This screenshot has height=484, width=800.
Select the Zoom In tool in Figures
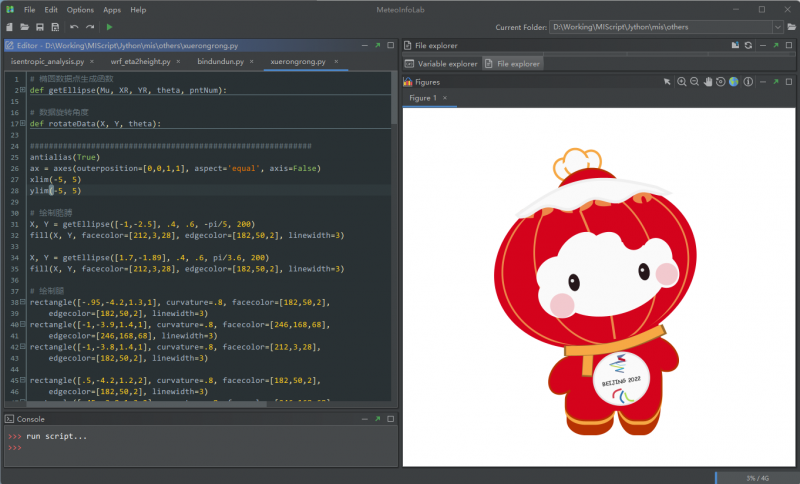[x=681, y=82]
